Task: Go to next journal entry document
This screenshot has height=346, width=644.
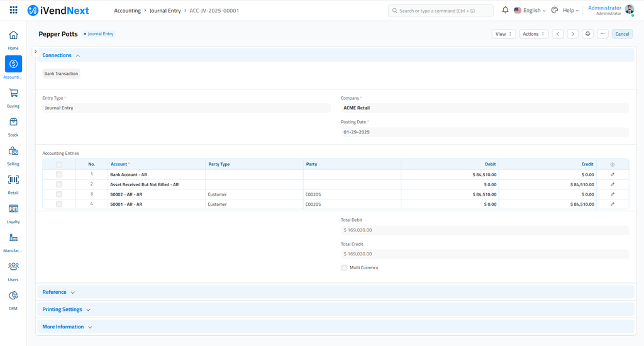Action: [572, 34]
